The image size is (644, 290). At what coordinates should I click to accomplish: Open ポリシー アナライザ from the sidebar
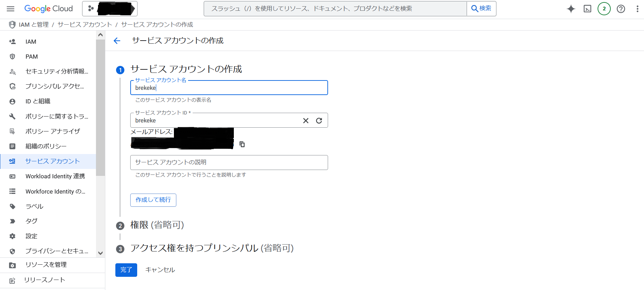(53, 131)
